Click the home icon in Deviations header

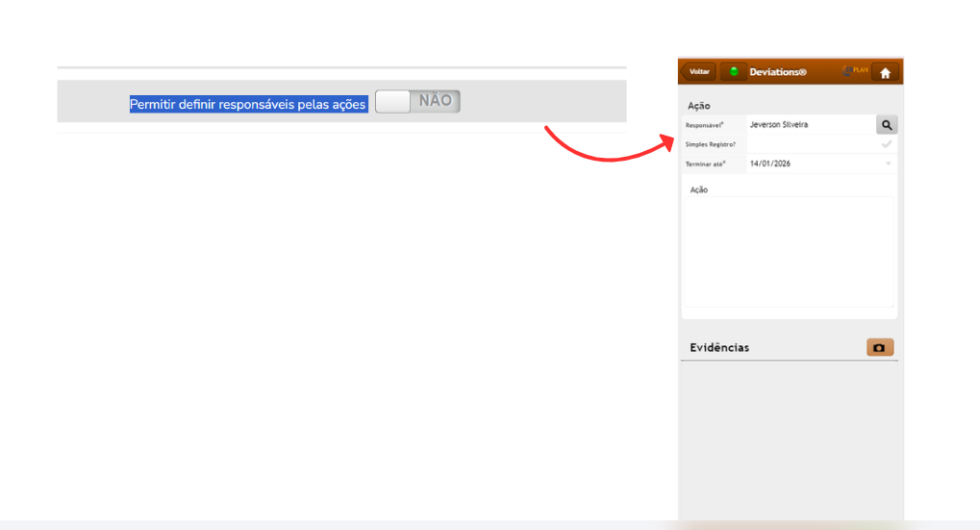[x=885, y=72]
